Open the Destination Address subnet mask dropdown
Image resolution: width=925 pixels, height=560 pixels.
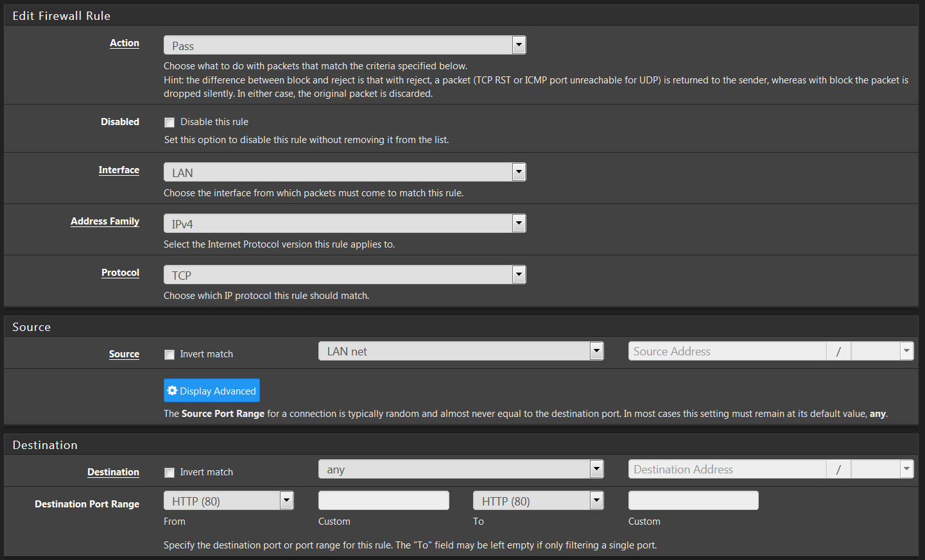[882, 469]
